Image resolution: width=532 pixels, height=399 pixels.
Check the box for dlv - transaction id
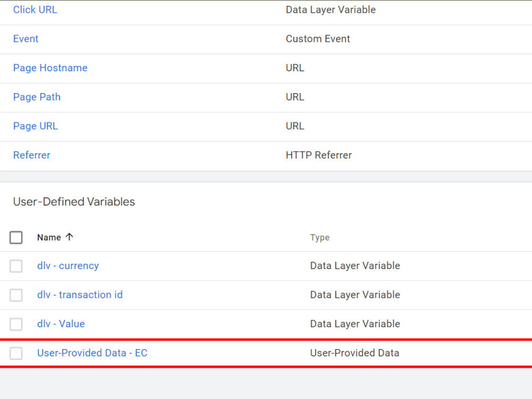coord(16,295)
